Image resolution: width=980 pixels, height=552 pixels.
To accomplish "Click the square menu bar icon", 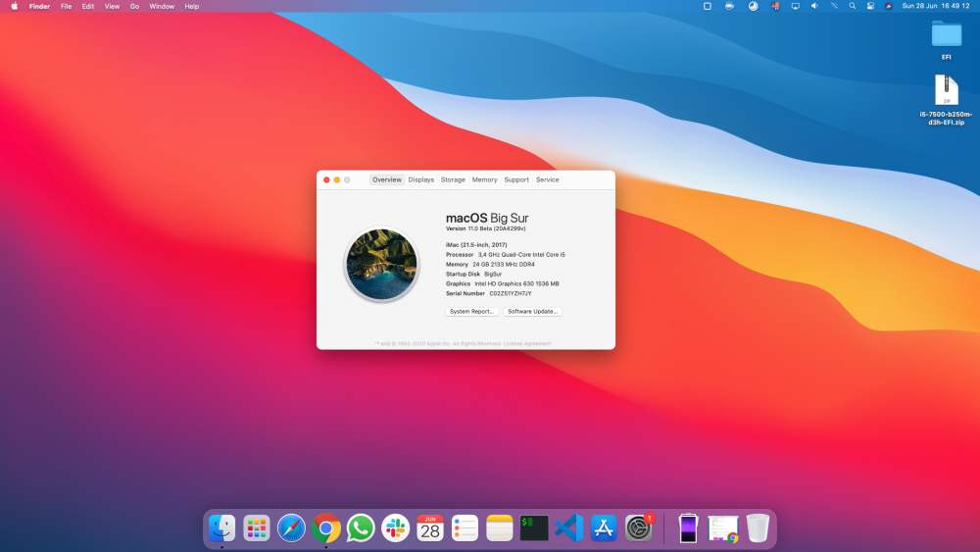I will point(708,6).
